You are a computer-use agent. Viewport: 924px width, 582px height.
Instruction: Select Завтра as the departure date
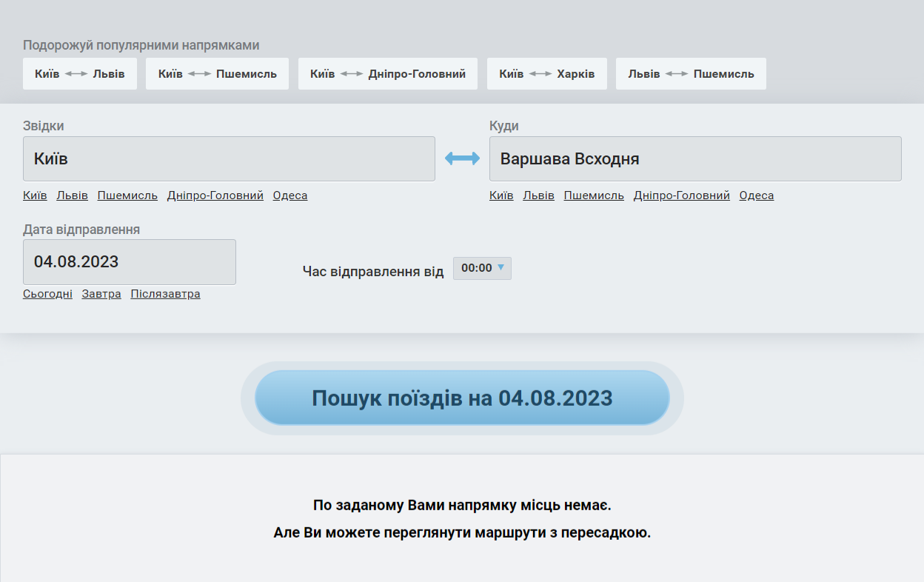pyautogui.click(x=101, y=293)
